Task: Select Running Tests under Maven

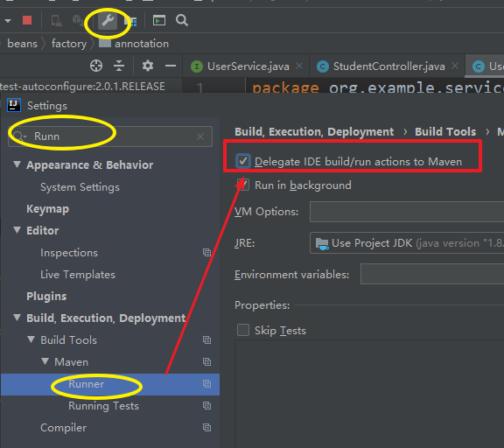Action: click(x=103, y=406)
